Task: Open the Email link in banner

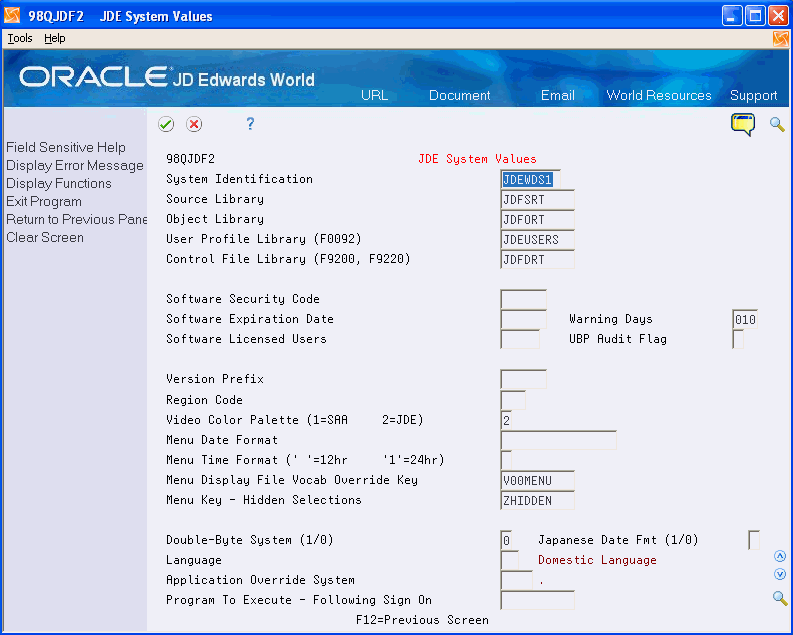Action: (557, 95)
